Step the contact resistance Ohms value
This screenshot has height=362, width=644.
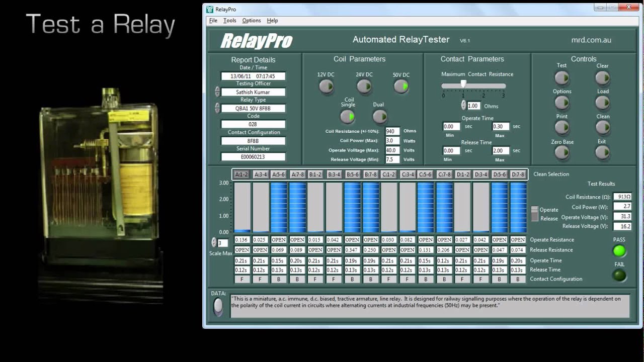(463, 106)
